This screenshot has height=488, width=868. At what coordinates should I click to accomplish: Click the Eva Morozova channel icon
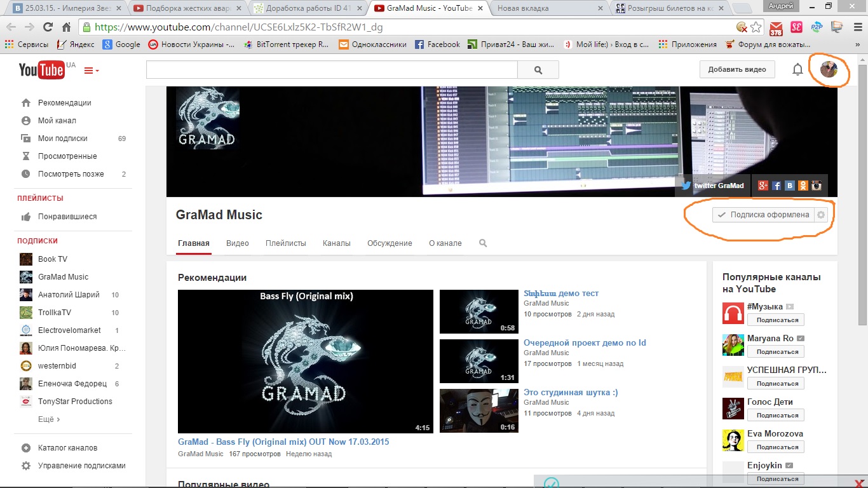point(733,440)
